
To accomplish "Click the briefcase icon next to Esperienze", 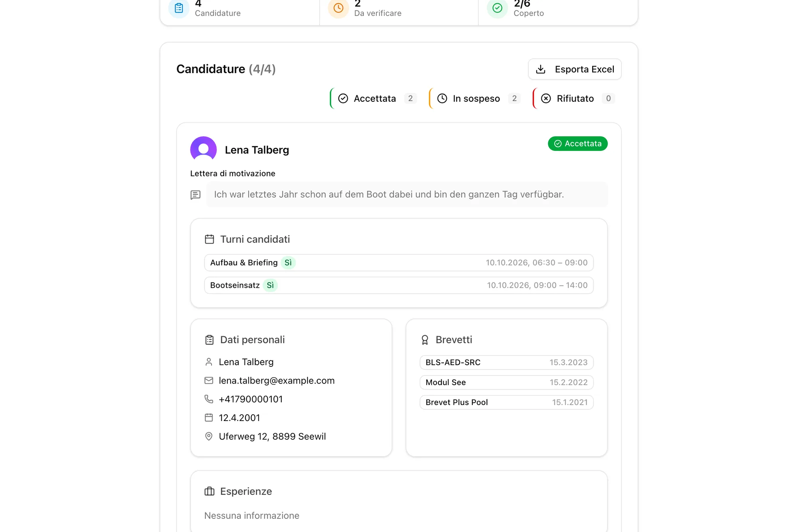I will click(209, 491).
